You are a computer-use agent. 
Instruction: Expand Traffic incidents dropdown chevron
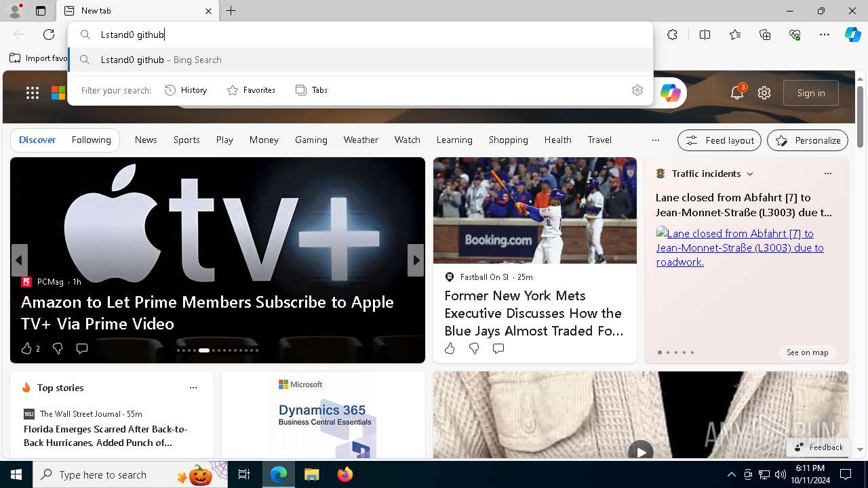click(x=750, y=174)
